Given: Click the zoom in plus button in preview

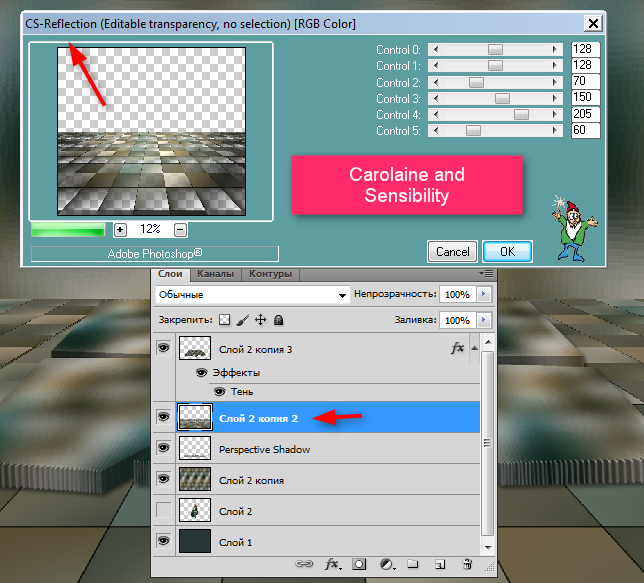Looking at the screenshot, I should [x=120, y=230].
